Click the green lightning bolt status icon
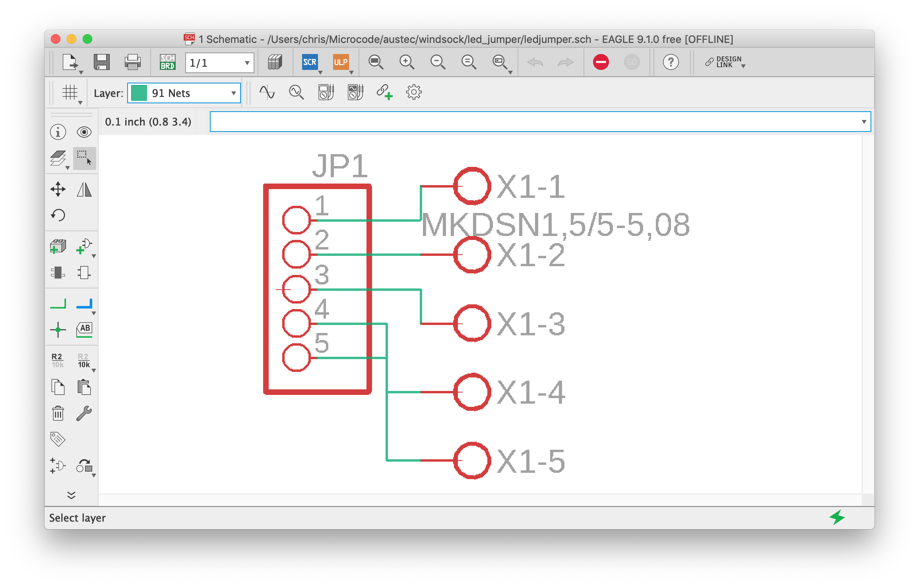 click(x=837, y=517)
